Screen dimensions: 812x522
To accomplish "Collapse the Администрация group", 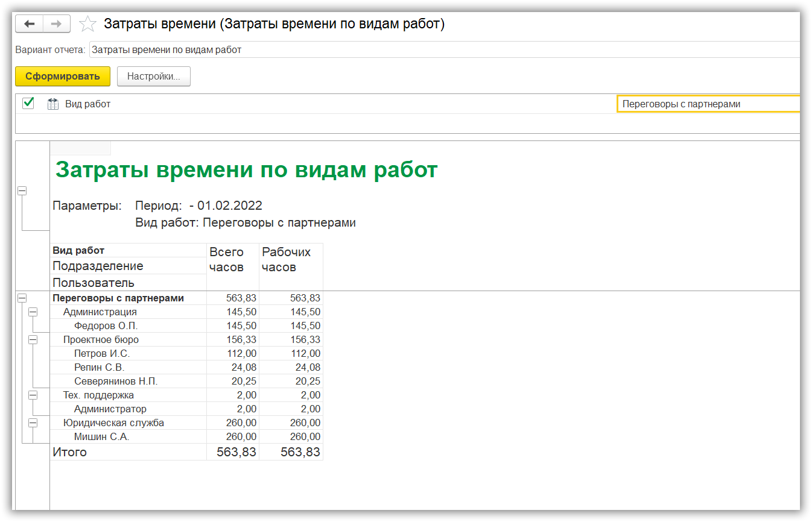I will click(33, 312).
